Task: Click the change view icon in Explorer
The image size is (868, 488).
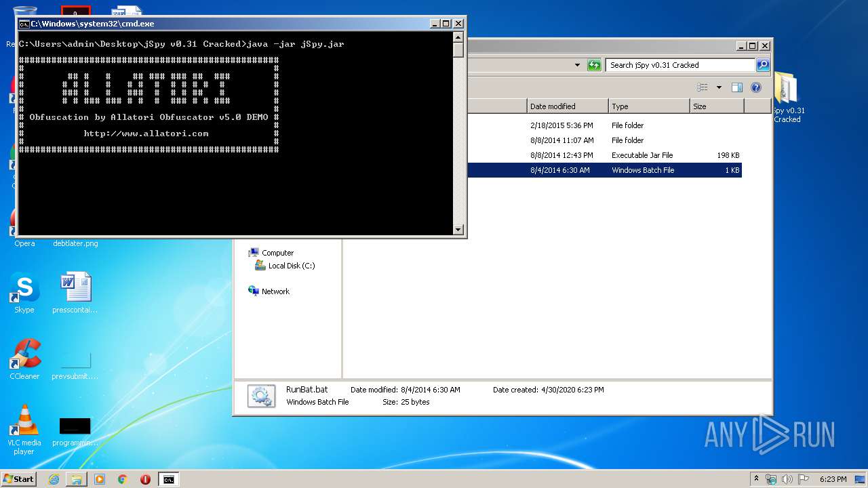Action: click(703, 87)
